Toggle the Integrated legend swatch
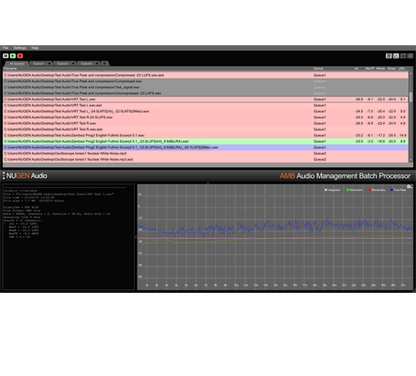Screen dimensions: 416x376 326,190
